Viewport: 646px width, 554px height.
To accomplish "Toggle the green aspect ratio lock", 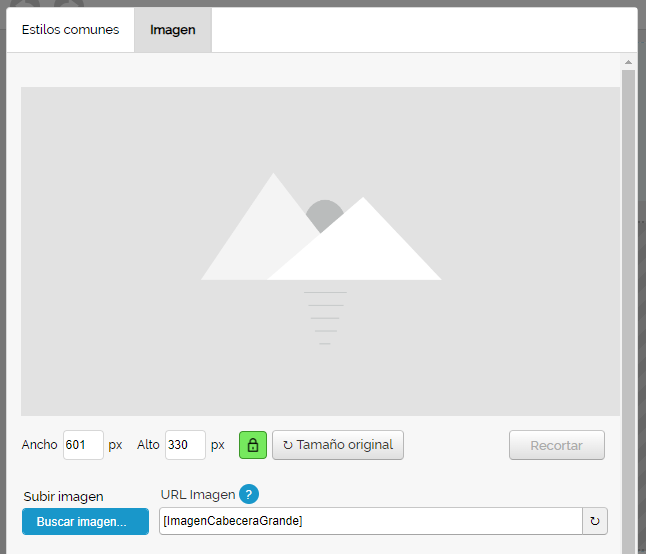I will click(253, 445).
